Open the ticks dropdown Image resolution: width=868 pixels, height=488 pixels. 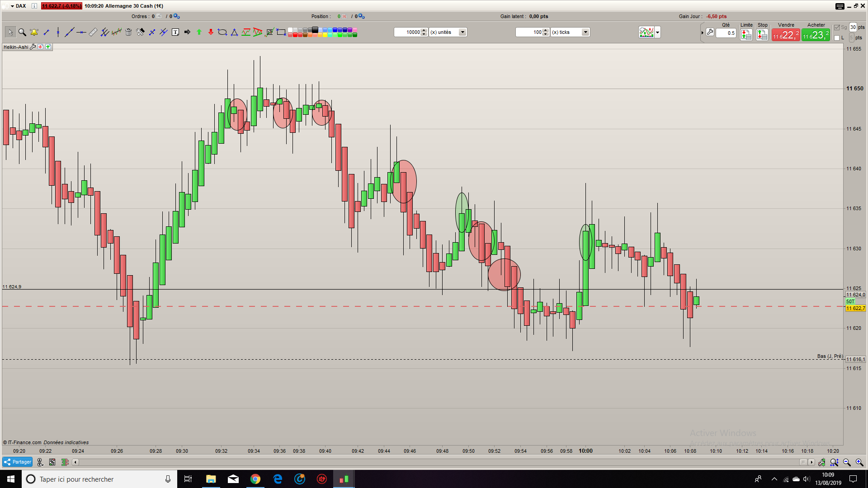coord(585,32)
